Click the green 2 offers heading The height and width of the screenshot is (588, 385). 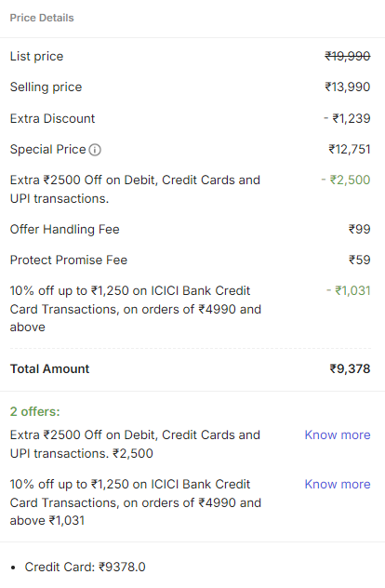point(34,412)
